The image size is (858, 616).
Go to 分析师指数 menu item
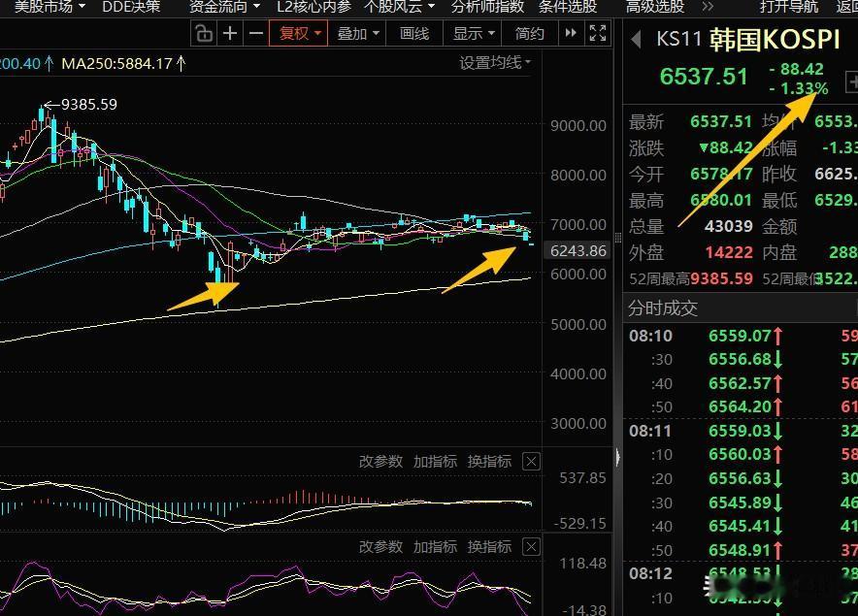pyautogui.click(x=487, y=7)
